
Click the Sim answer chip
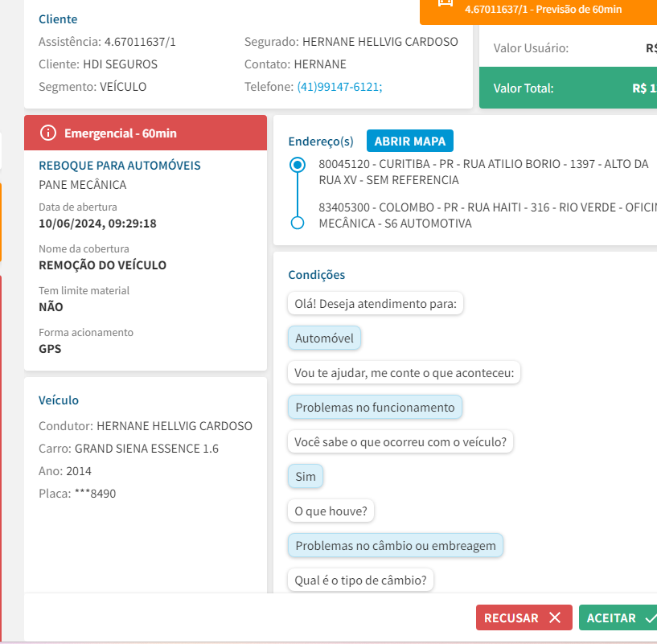tap(306, 477)
